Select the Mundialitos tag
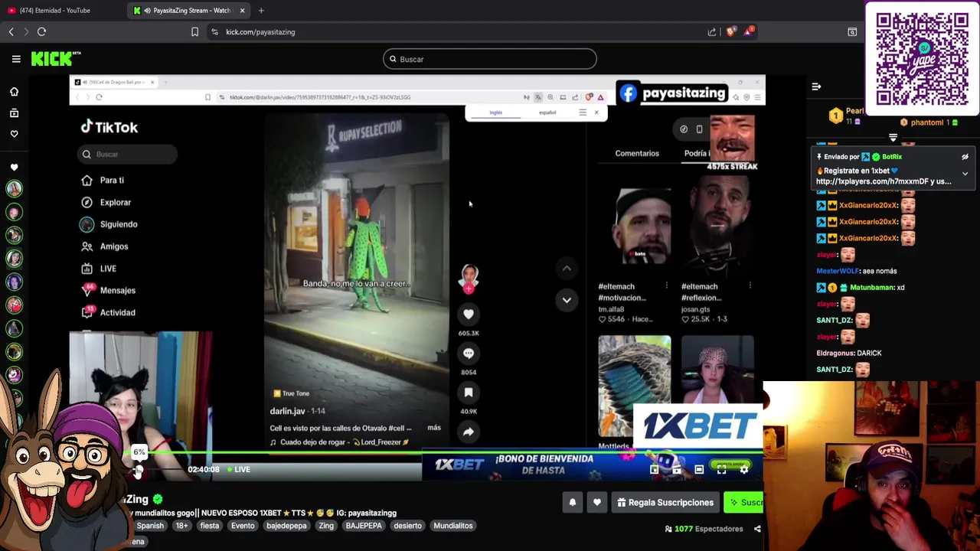Screen dimensions: 980x551 pos(453,526)
